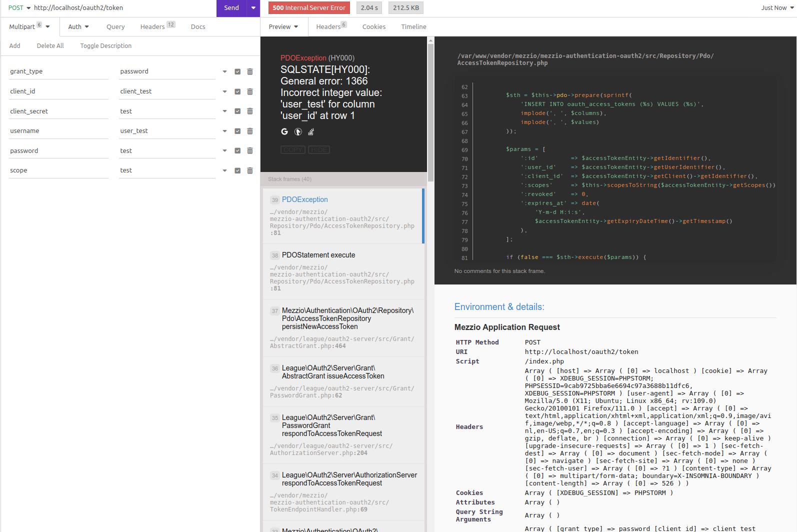Delete the client_secret parameter row
The height and width of the screenshot is (532, 797).
coord(250,111)
